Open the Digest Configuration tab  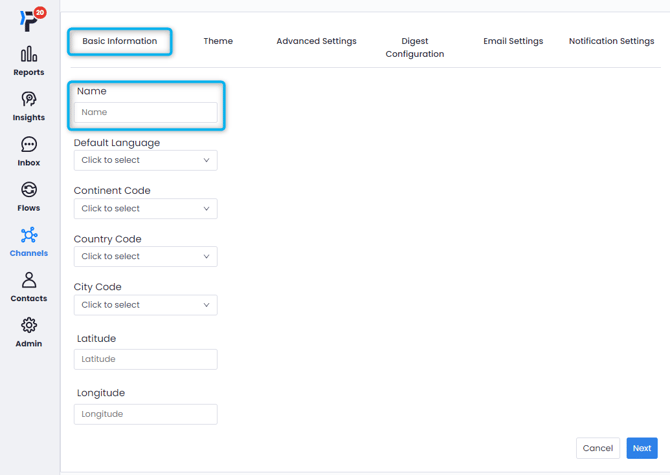414,47
